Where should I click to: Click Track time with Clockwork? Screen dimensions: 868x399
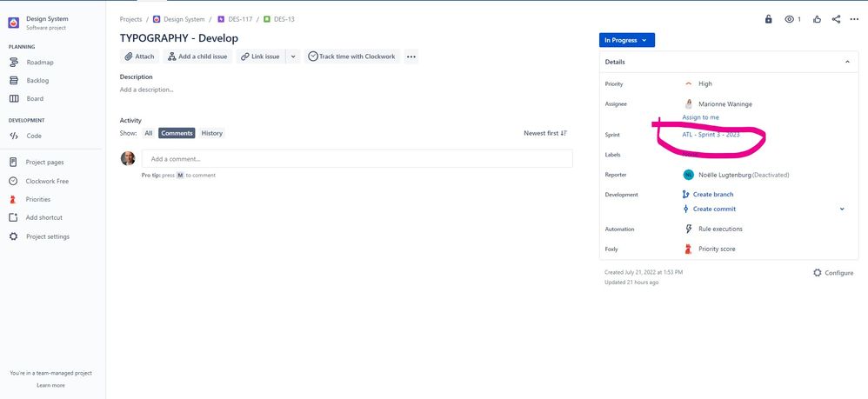pos(352,57)
